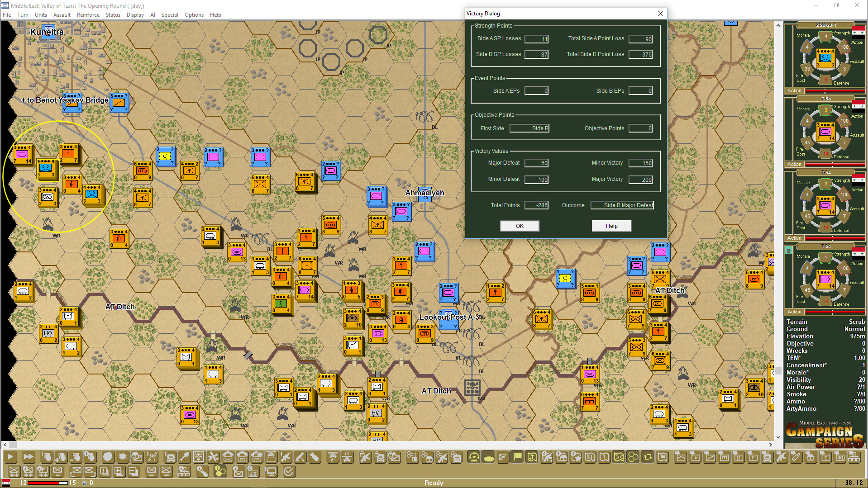Click the bomb airstrike toolbar icon
868x488 pixels.
click(x=314, y=457)
